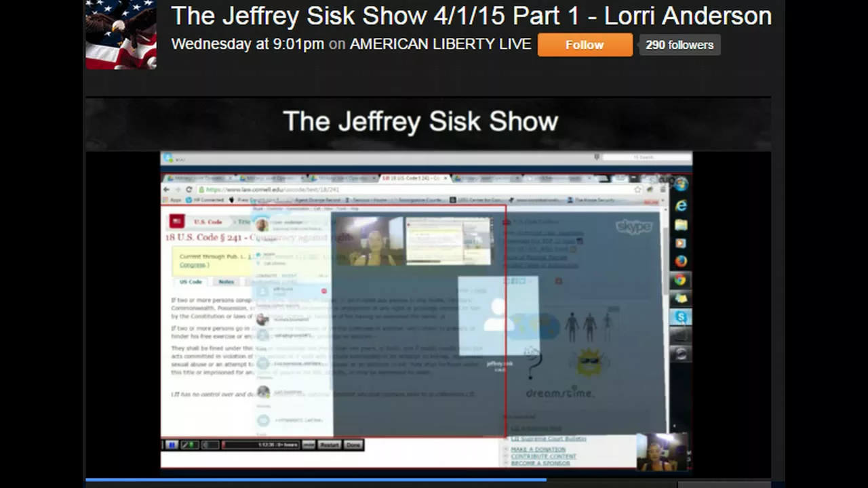The height and width of the screenshot is (488, 868).
Task: Open the BECOME A SPONSOR link
Action: tap(541, 463)
